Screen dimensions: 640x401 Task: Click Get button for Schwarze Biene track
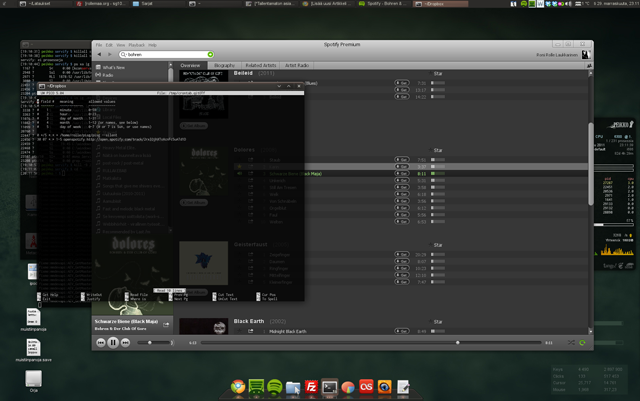[402, 174]
